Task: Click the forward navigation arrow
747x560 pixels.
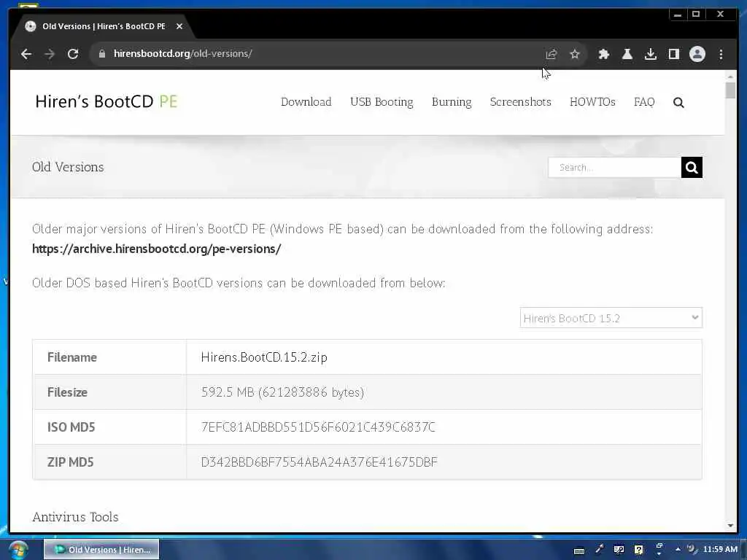Action: pos(50,54)
